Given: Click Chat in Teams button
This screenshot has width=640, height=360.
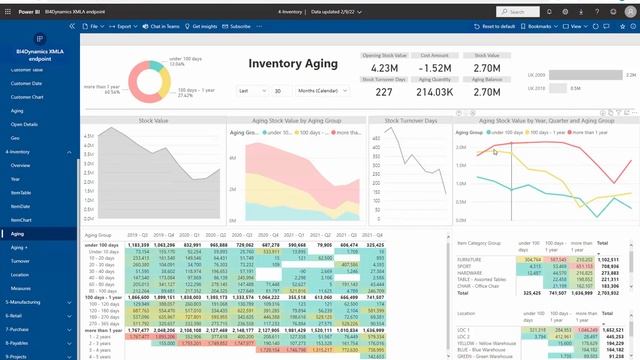Looking at the screenshot, I should point(161,26).
